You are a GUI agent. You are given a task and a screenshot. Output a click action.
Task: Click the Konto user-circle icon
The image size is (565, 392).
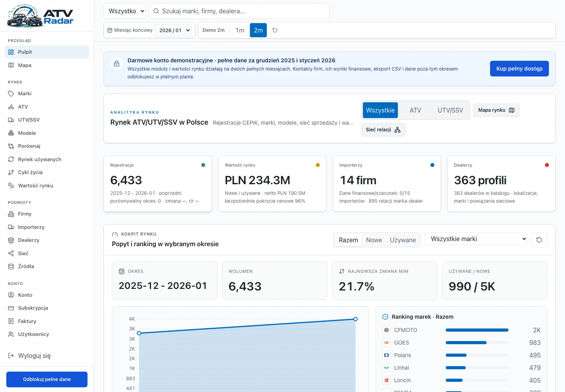click(x=11, y=295)
